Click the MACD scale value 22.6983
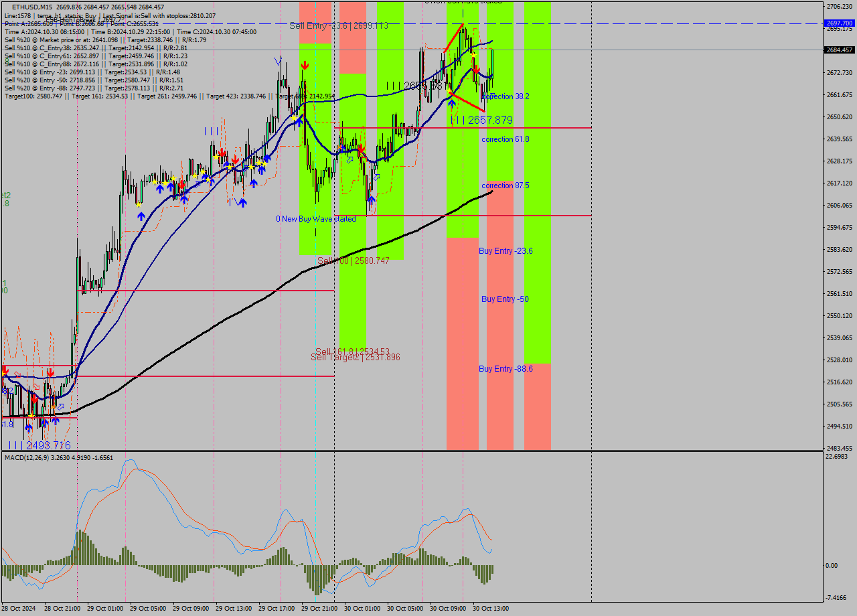Viewport: 857px width, 616px height. 838,457
